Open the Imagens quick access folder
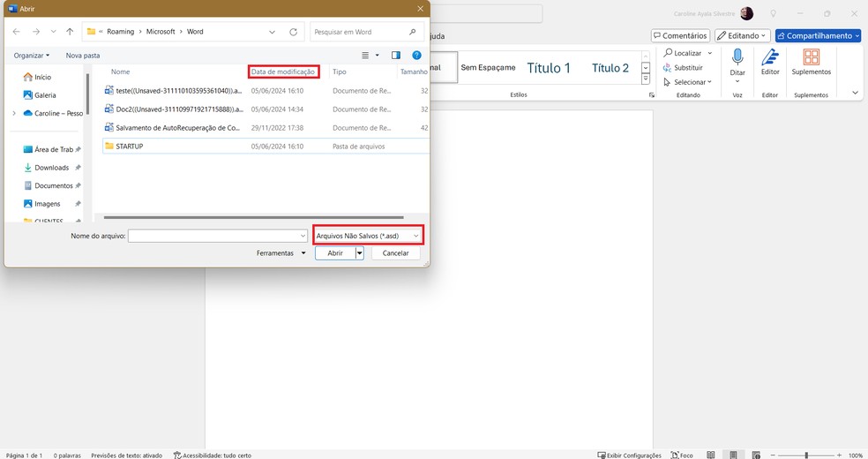This screenshot has height=459, width=868. [x=42, y=204]
